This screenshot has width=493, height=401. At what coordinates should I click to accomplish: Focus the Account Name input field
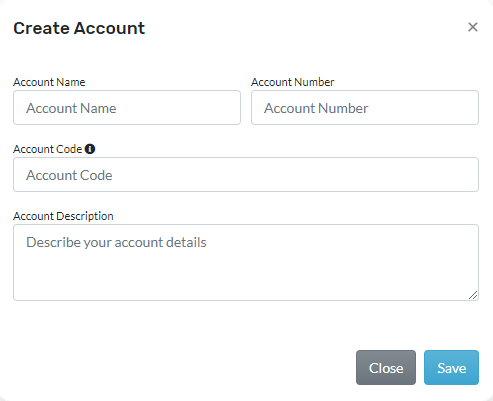click(x=127, y=108)
